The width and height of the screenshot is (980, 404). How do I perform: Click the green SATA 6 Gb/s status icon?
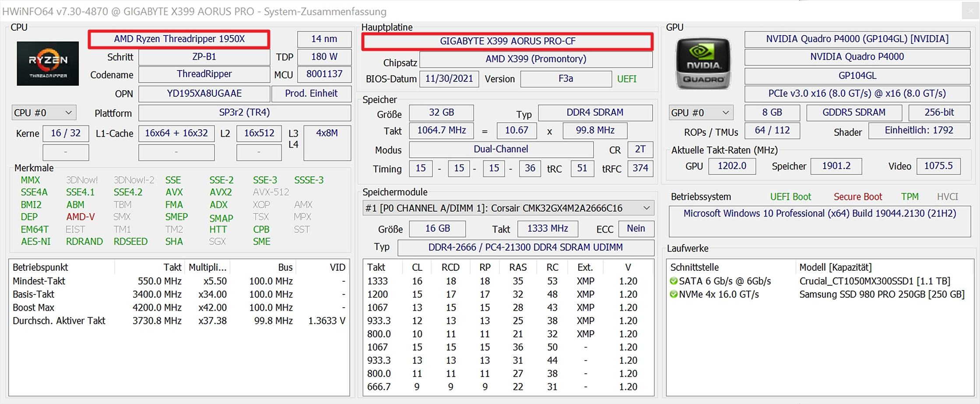click(x=674, y=281)
